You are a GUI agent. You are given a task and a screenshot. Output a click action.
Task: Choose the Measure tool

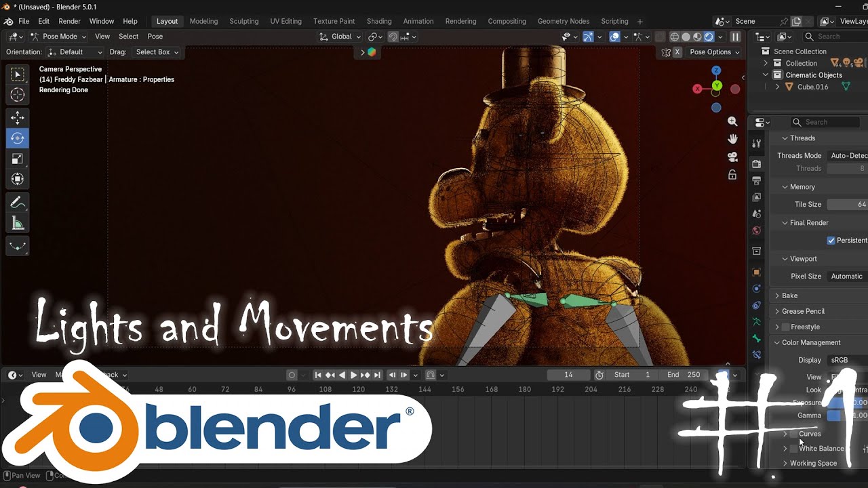[x=18, y=223]
